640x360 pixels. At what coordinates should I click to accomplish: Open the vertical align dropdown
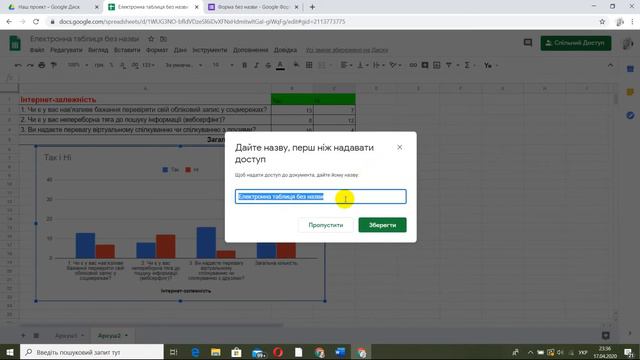[362, 65]
